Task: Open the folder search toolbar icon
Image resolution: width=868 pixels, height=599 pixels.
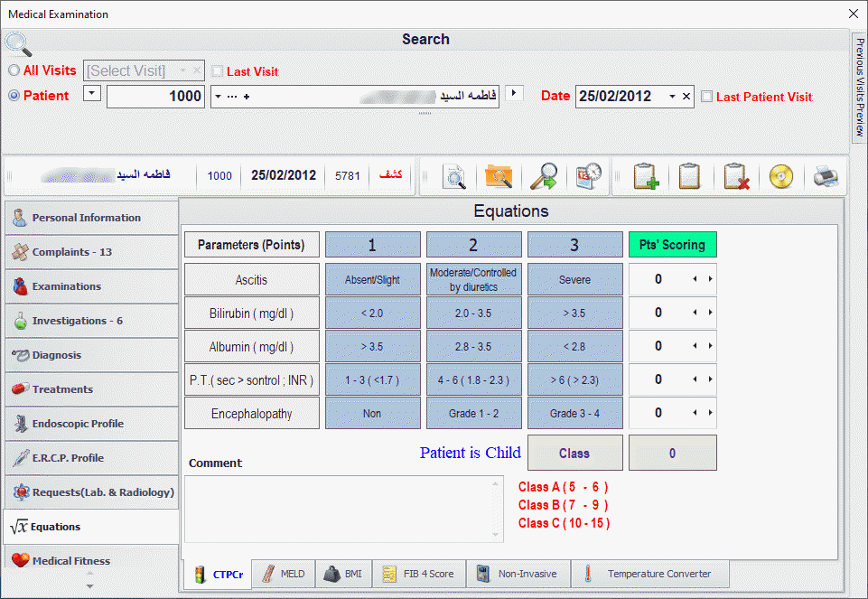Action: (x=499, y=176)
